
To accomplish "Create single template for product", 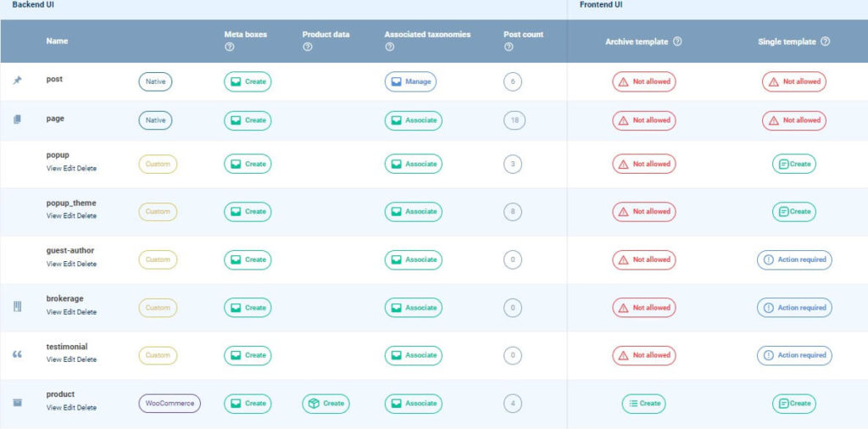I will coord(793,404).
